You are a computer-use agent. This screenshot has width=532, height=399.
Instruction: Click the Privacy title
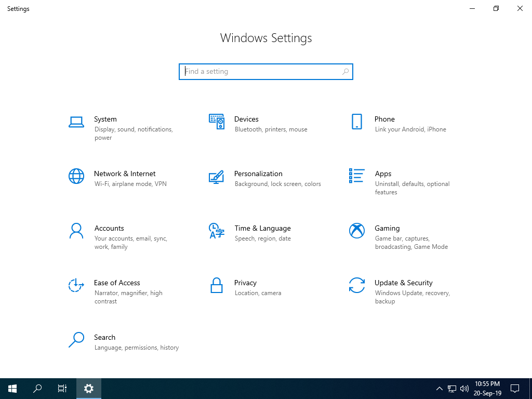[245, 283]
